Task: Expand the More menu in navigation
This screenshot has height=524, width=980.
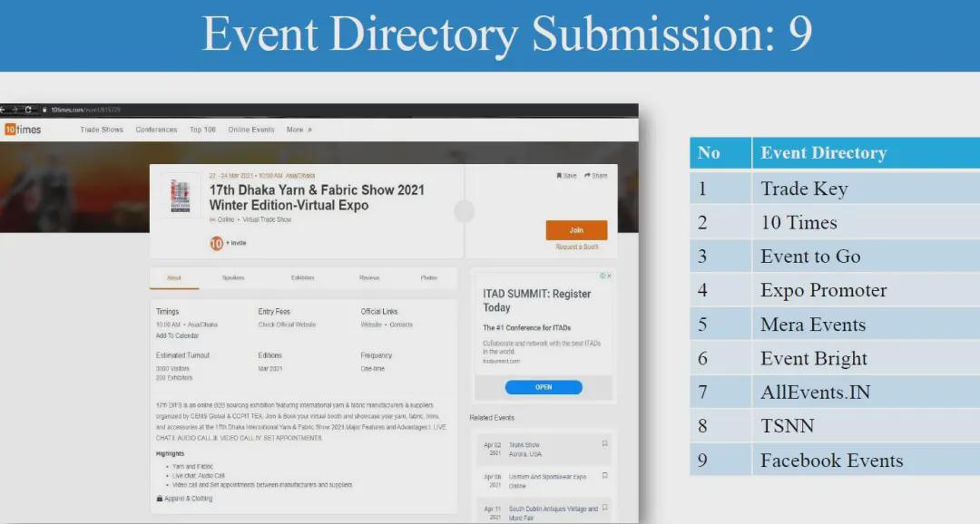Action: click(299, 130)
